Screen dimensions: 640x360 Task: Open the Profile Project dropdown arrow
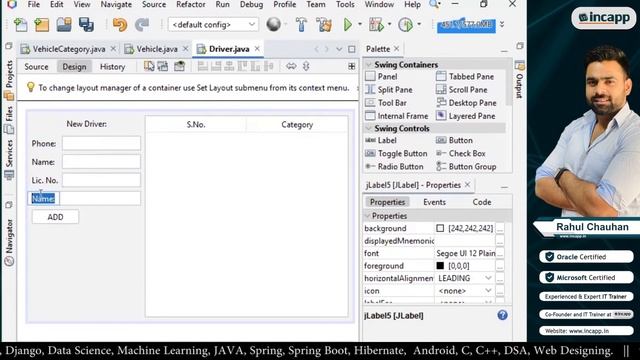tap(419, 24)
